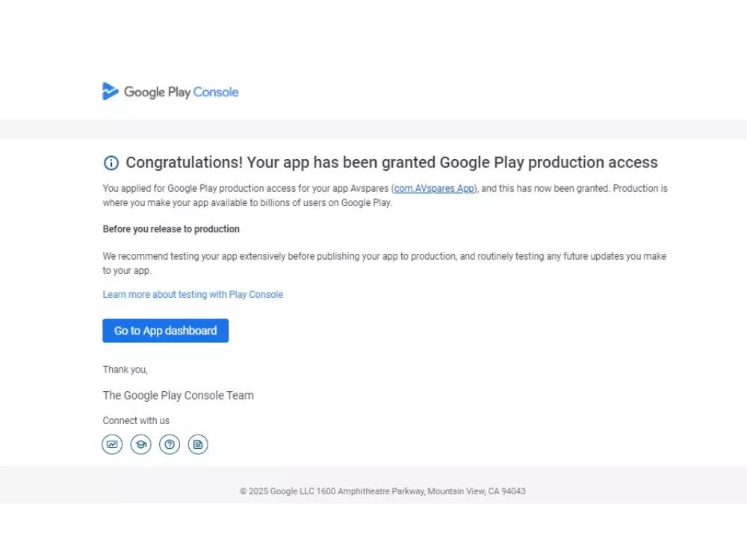Click the info circle icon beside the congratulations heading
747x560 pixels.
111,163
